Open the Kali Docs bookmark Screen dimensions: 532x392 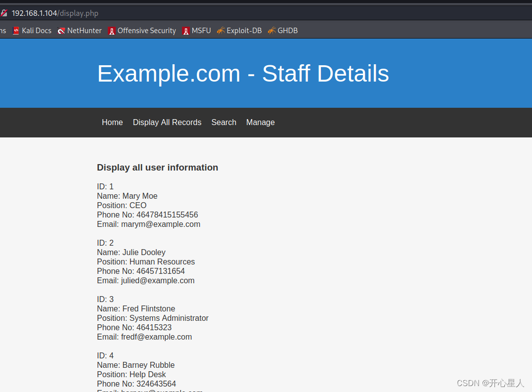point(32,31)
